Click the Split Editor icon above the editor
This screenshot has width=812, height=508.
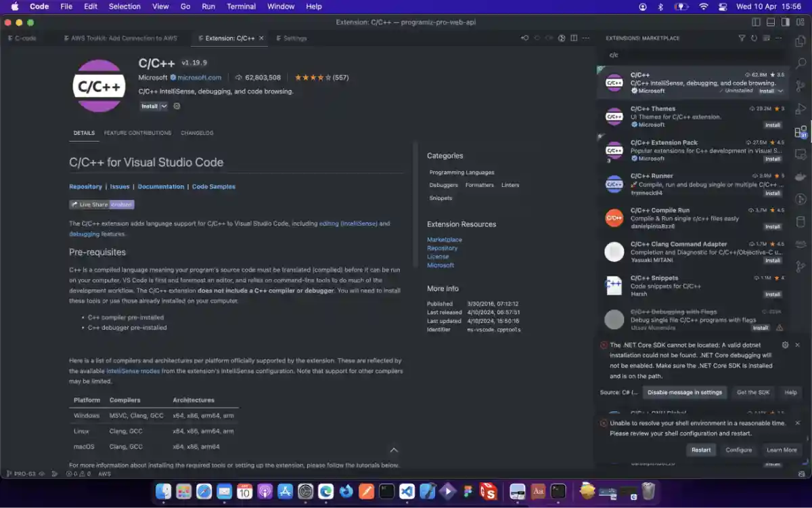pos(574,39)
